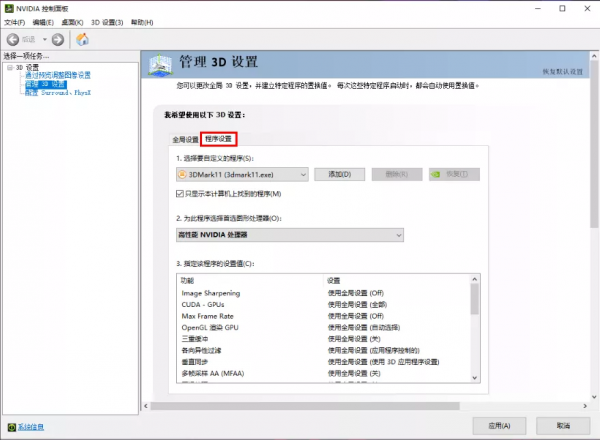Image resolution: width=600 pixels, height=440 pixels.
Task: Click the horizontal scrollbar right arrow
Action: pyautogui.click(x=585, y=406)
